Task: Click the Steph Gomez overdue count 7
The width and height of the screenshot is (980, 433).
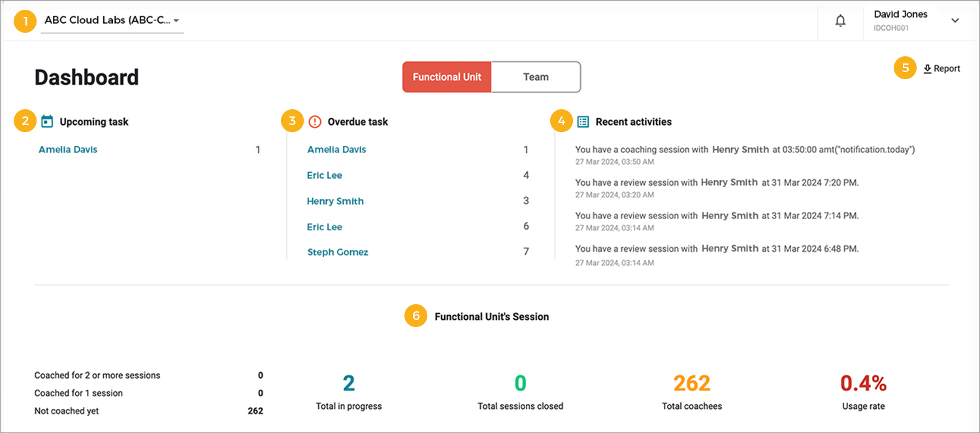Action: [526, 252]
